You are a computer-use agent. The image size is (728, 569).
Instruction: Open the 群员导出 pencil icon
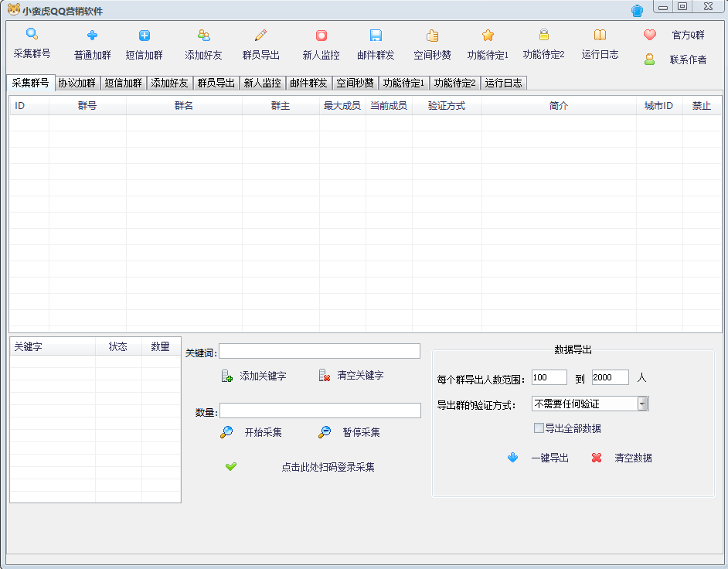tap(260, 36)
